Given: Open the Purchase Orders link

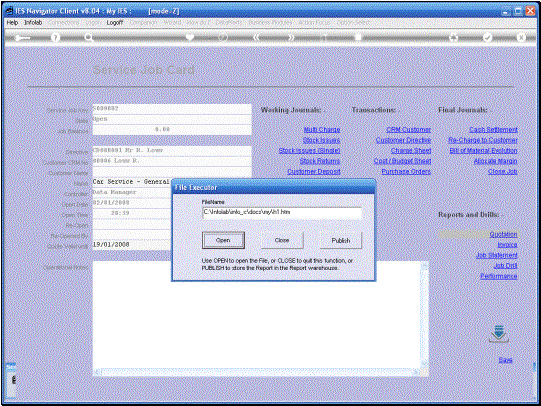Looking at the screenshot, I should [x=406, y=171].
